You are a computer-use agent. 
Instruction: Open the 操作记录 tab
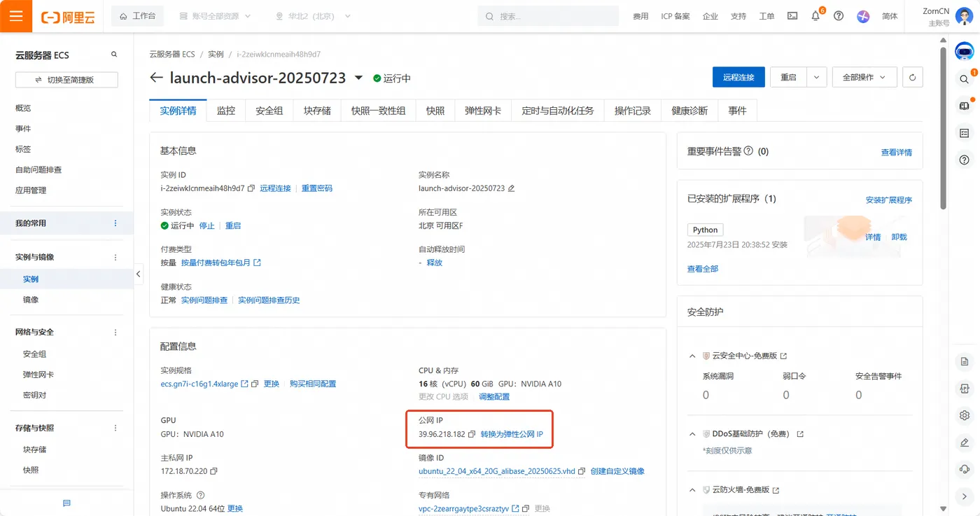pyautogui.click(x=633, y=111)
